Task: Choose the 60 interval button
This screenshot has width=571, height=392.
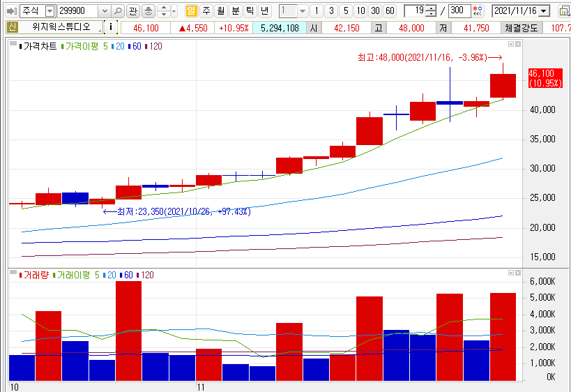Action: point(390,11)
